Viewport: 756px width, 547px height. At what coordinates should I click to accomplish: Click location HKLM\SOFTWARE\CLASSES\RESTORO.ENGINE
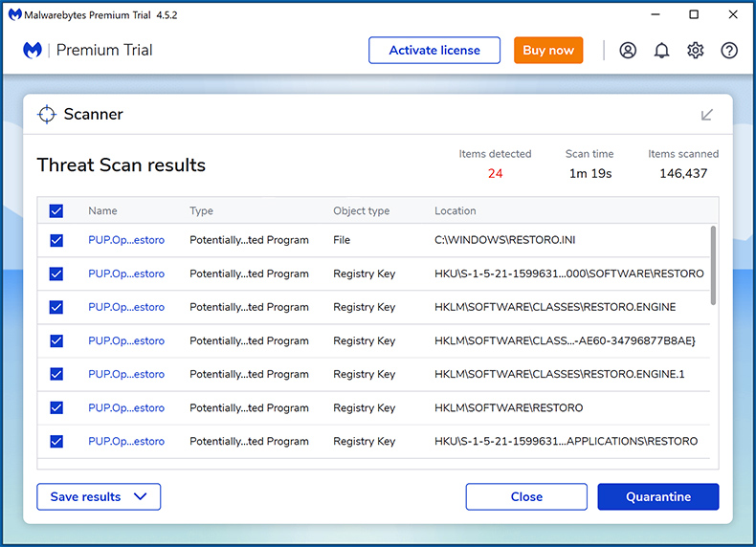pyautogui.click(x=555, y=307)
